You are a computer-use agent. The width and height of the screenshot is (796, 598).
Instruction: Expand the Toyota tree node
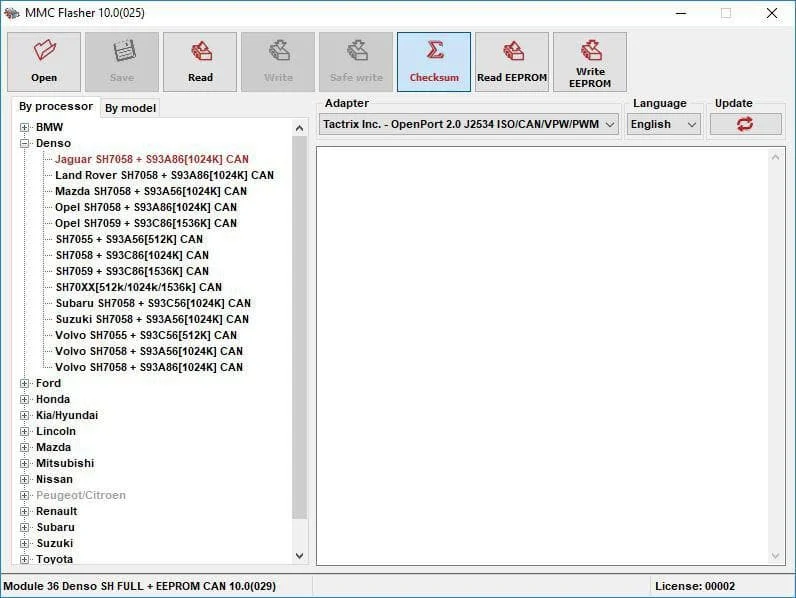(x=24, y=559)
